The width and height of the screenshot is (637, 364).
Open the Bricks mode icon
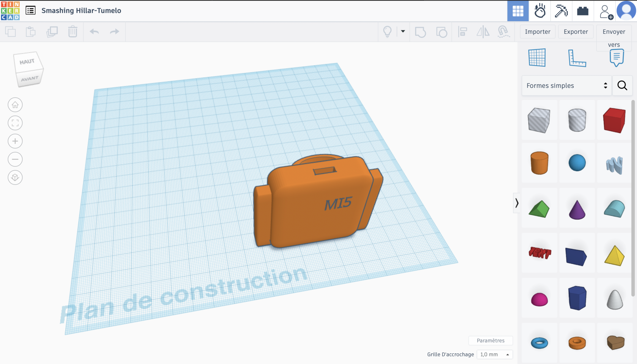click(583, 11)
